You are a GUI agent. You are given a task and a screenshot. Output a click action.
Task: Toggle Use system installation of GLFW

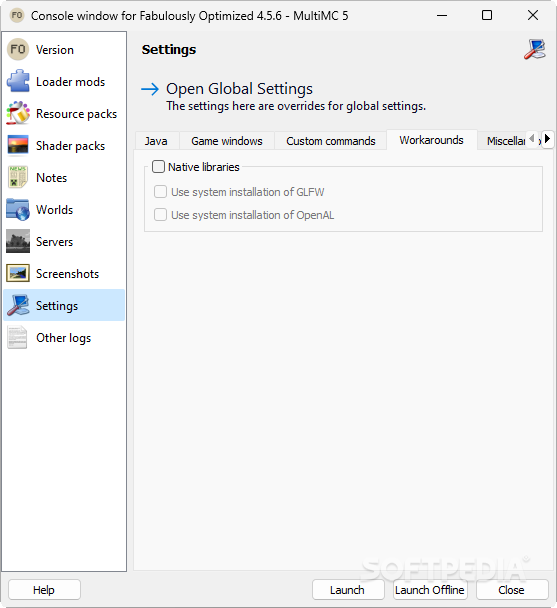160,192
